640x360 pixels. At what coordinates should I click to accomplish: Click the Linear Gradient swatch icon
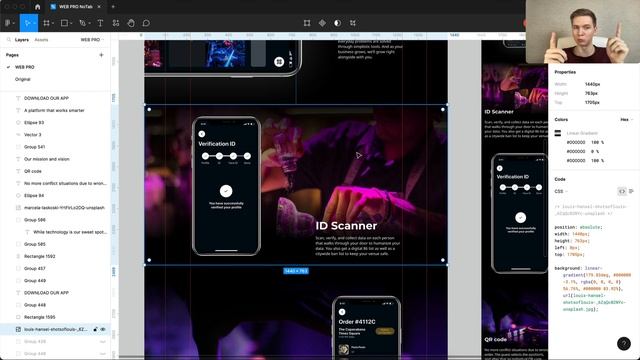point(558,133)
